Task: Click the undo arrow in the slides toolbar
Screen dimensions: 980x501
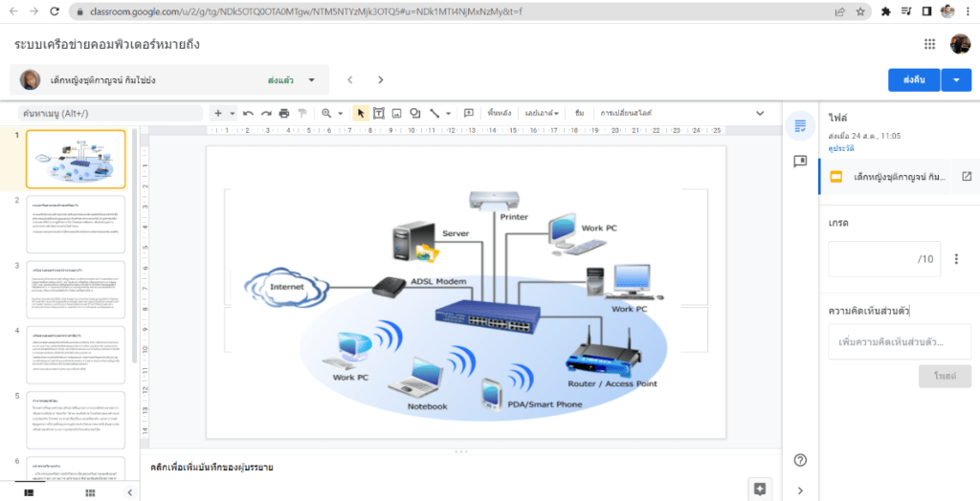Action: click(248, 113)
